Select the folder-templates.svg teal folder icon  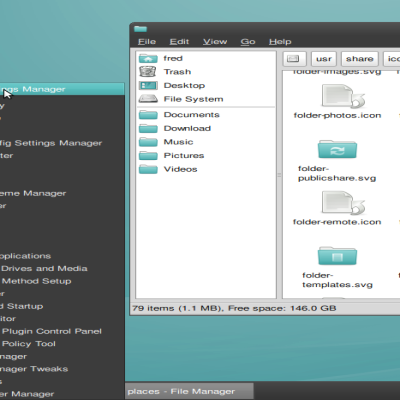[x=337, y=256]
